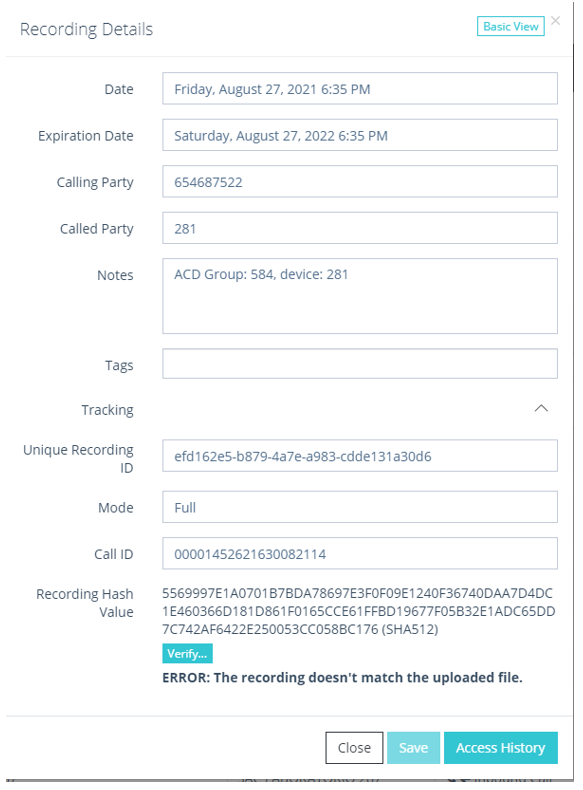
Task: Click the ERROR recording mismatch message
Action: pos(342,678)
